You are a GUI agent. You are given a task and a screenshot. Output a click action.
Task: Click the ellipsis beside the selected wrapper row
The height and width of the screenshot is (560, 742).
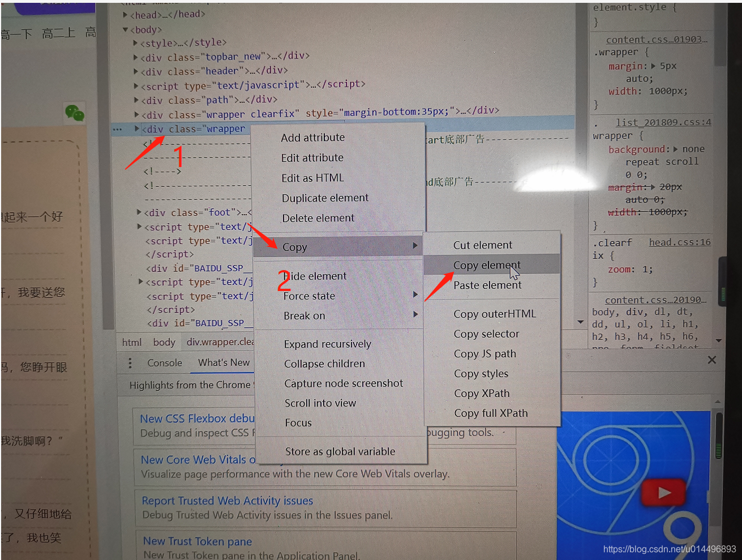(117, 130)
